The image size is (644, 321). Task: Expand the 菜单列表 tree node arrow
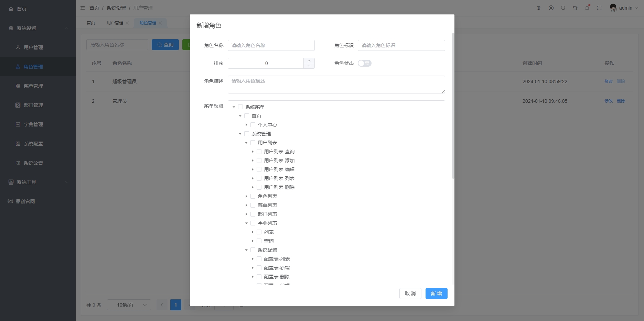(246, 205)
